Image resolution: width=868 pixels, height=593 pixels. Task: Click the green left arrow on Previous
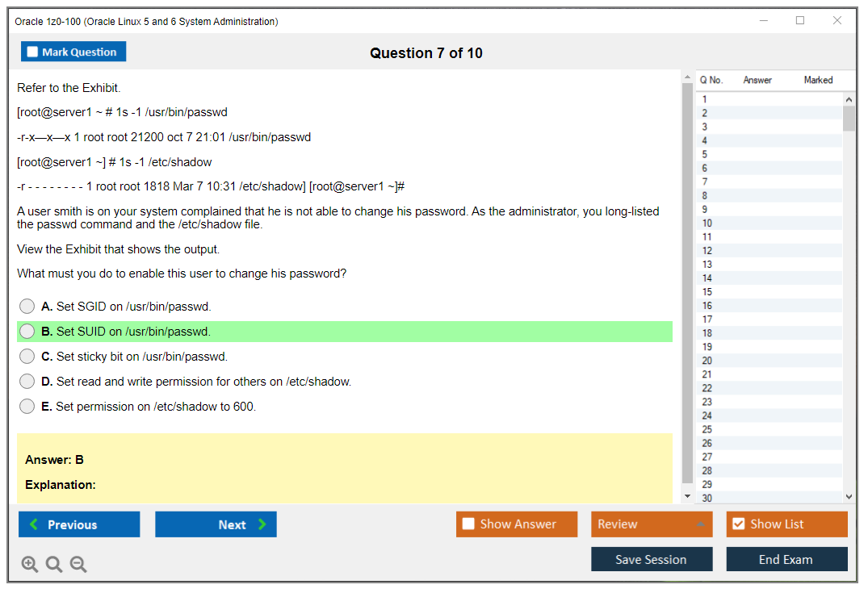pyautogui.click(x=34, y=524)
